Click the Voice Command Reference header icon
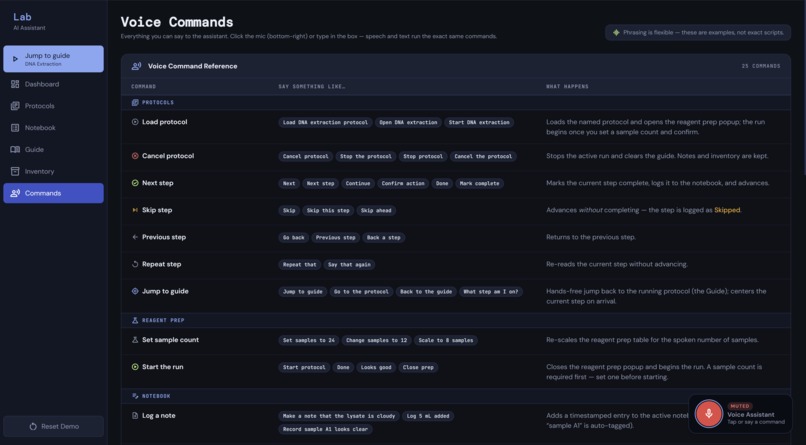Image resolution: width=806 pixels, height=445 pixels. [136, 66]
